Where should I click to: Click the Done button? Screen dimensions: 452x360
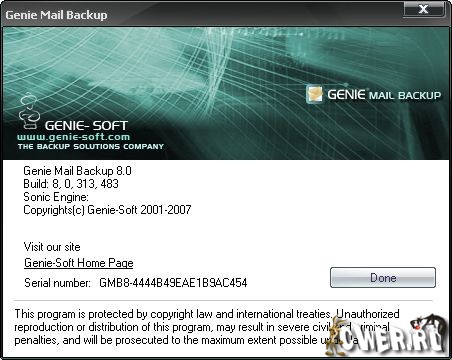tap(383, 277)
